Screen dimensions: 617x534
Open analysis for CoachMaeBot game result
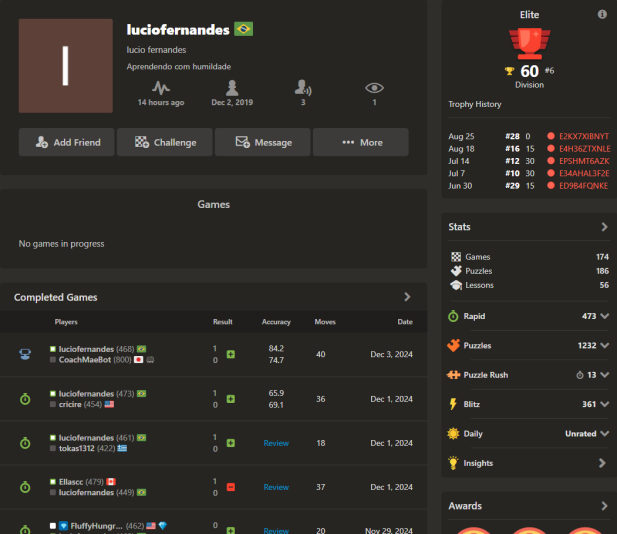pos(231,354)
